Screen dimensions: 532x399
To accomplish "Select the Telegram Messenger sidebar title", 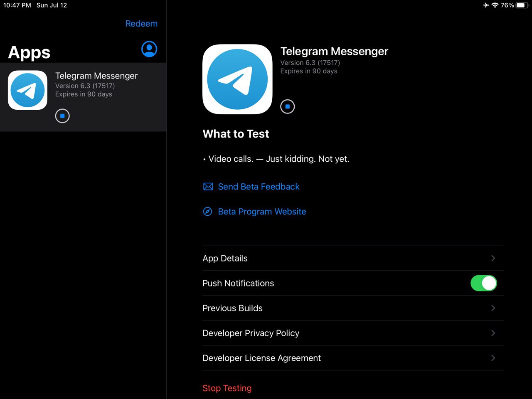I will click(x=96, y=76).
